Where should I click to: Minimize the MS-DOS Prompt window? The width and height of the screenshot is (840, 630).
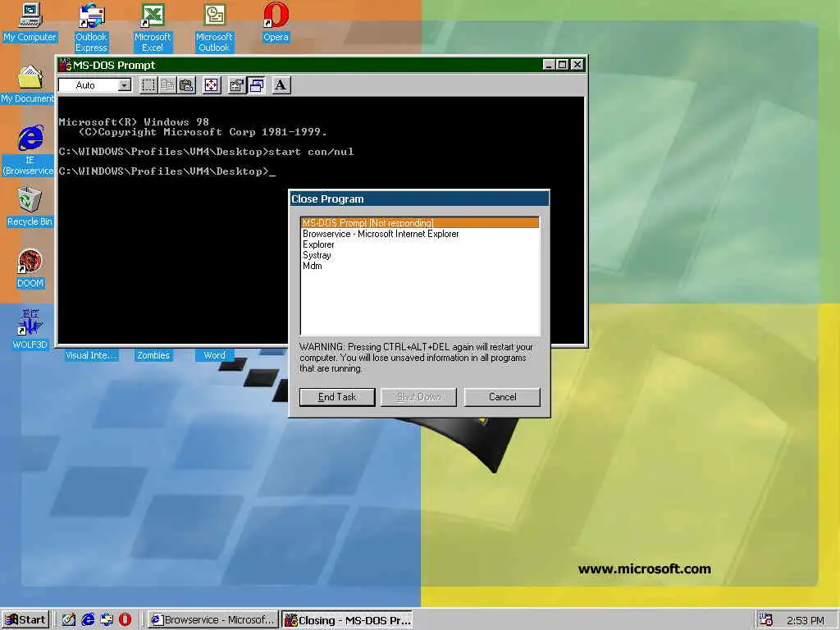(x=548, y=65)
